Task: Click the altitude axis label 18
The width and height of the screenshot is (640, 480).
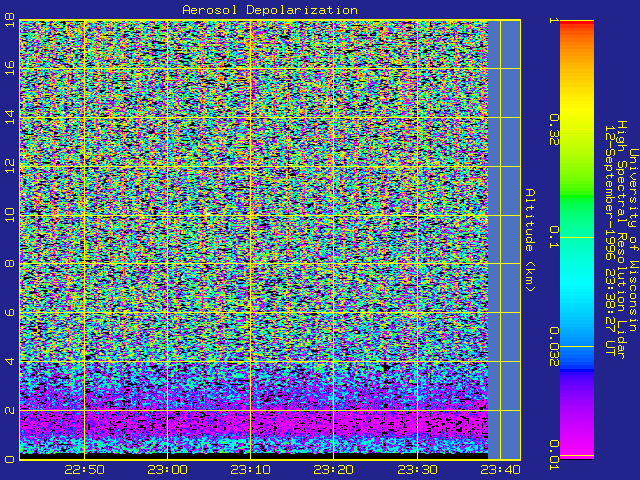Action: (x=9, y=22)
